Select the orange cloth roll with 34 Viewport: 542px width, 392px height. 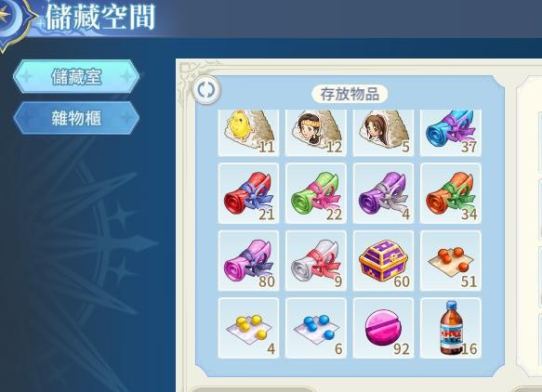451,193
